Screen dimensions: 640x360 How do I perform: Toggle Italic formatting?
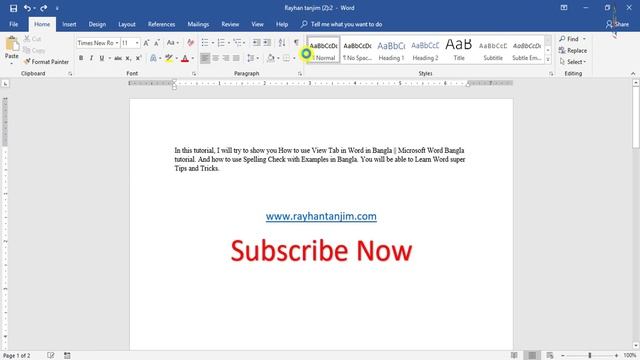pyautogui.click(x=91, y=58)
